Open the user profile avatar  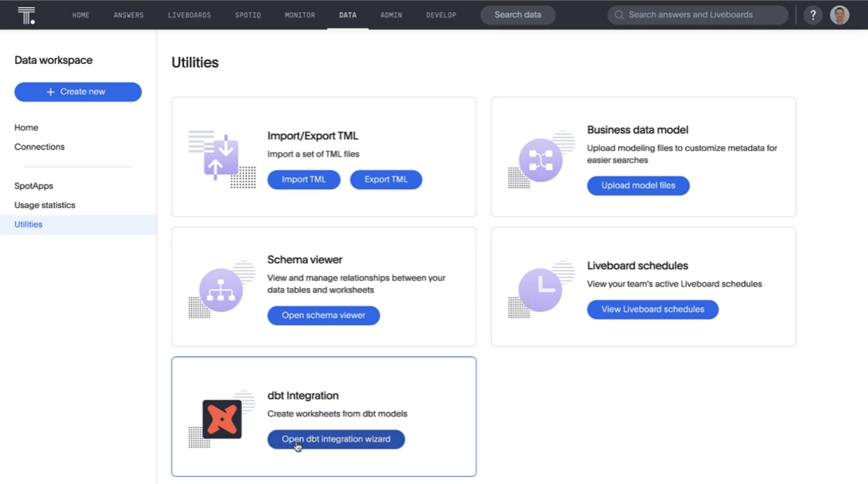pos(839,15)
